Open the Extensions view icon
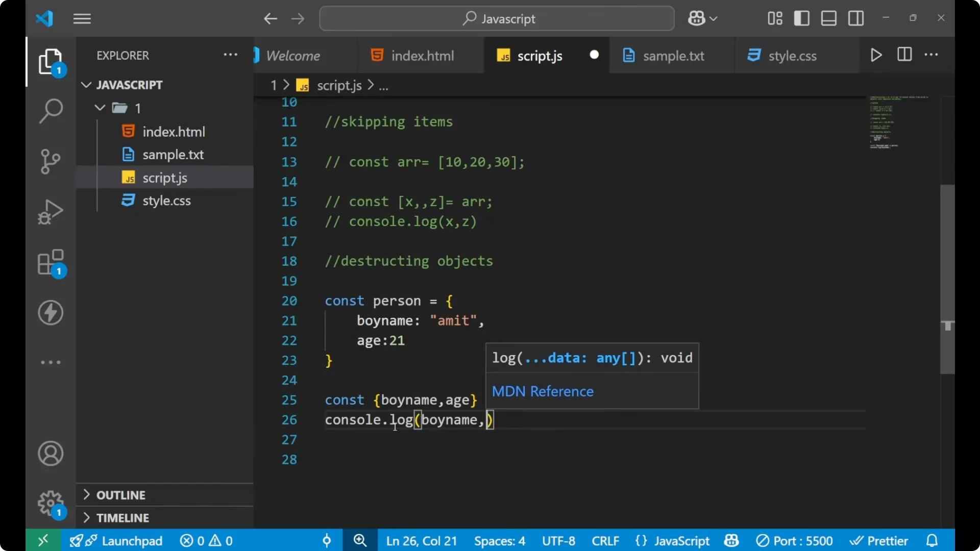 [x=51, y=262]
